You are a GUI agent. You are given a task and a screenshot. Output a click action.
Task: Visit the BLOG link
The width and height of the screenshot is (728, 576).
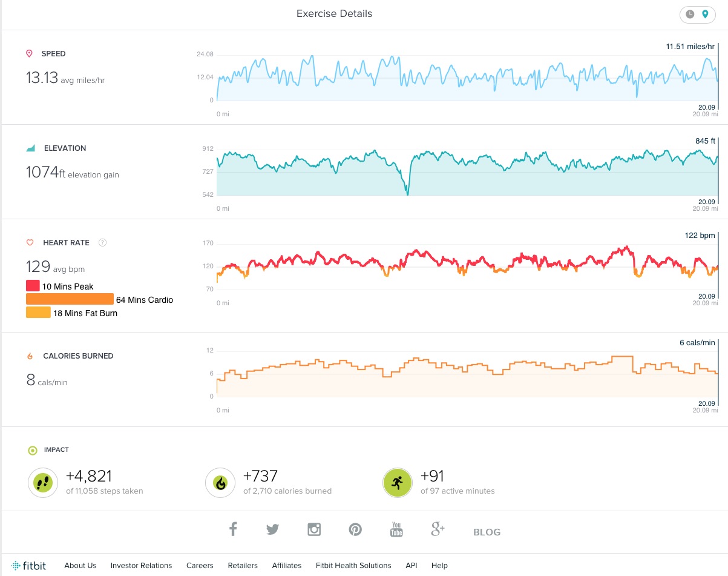point(486,532)
